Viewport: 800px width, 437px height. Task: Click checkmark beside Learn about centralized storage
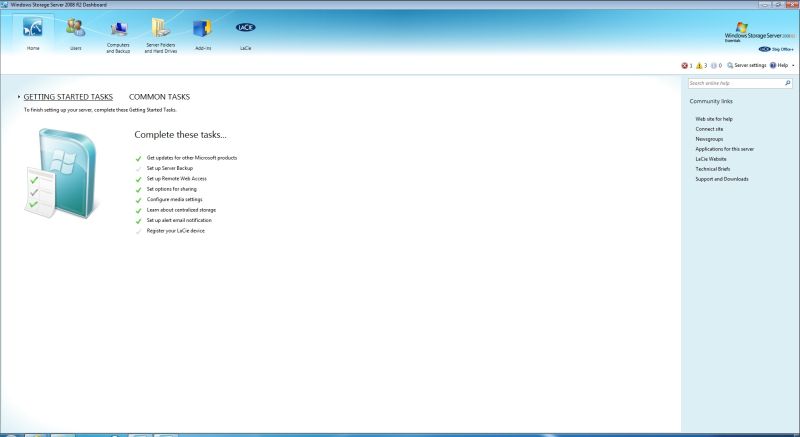point(138,211)
